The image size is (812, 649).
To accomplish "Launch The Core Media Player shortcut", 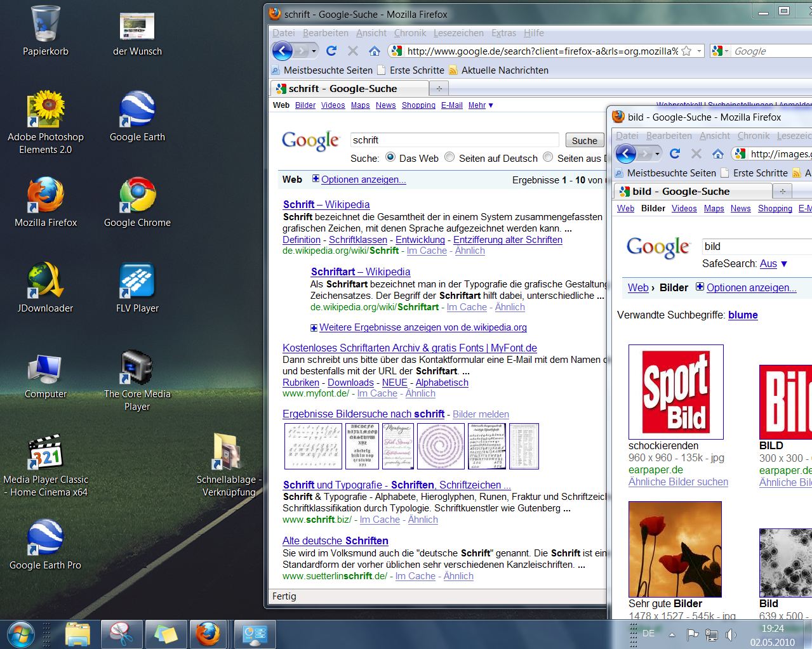I will pyautogui.click(x=137, y=379).
